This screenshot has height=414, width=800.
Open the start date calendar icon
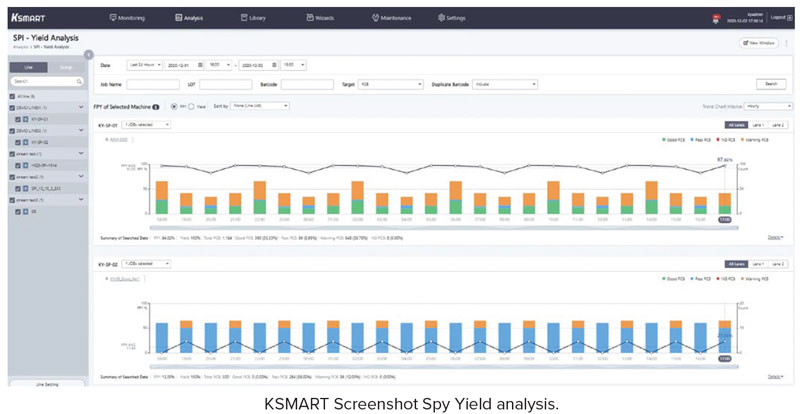201,65
